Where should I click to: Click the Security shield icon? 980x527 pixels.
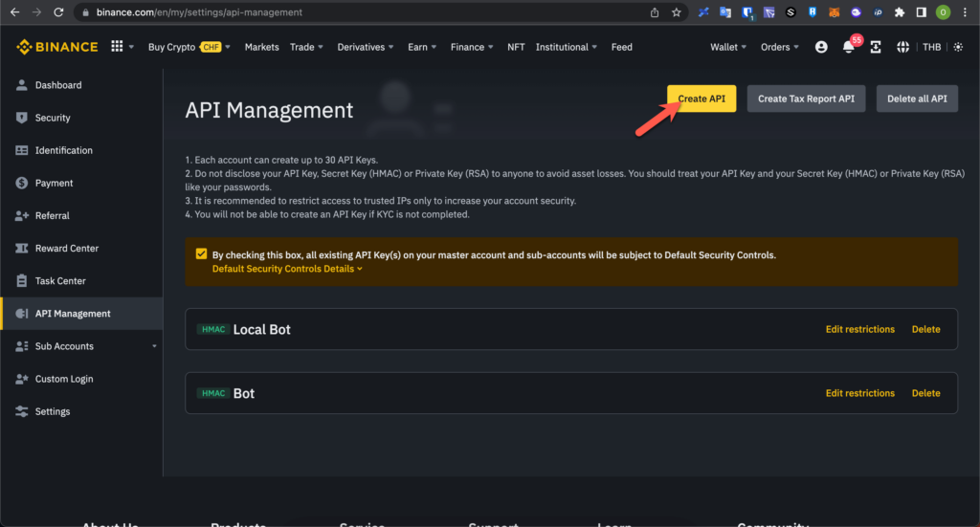point(22,118)
